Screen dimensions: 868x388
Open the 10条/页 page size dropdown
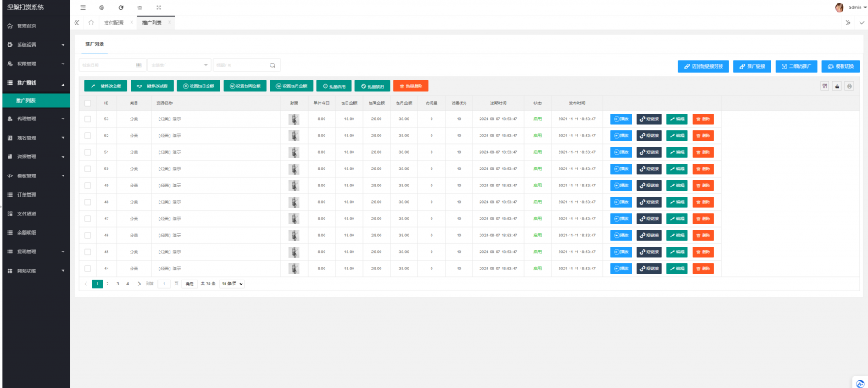[232, 284]
